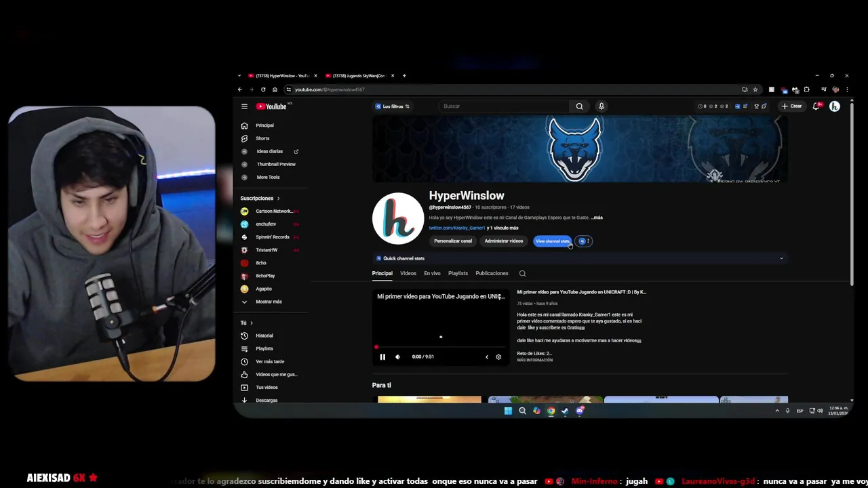Reload the browser page
Viewport: 868px width, 488px height.
point(263,89)
